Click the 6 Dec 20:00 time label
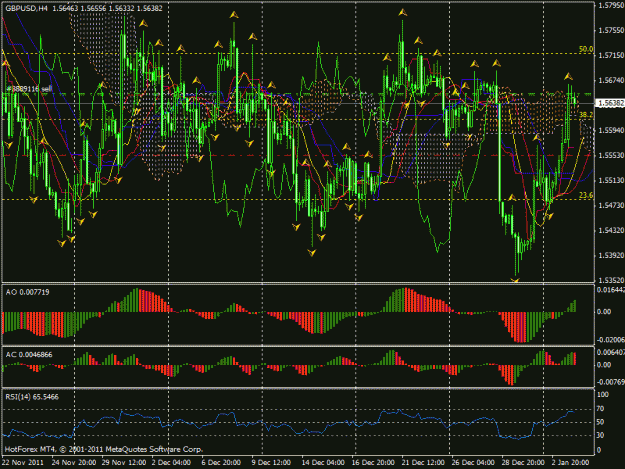 (x=221, y=463)
